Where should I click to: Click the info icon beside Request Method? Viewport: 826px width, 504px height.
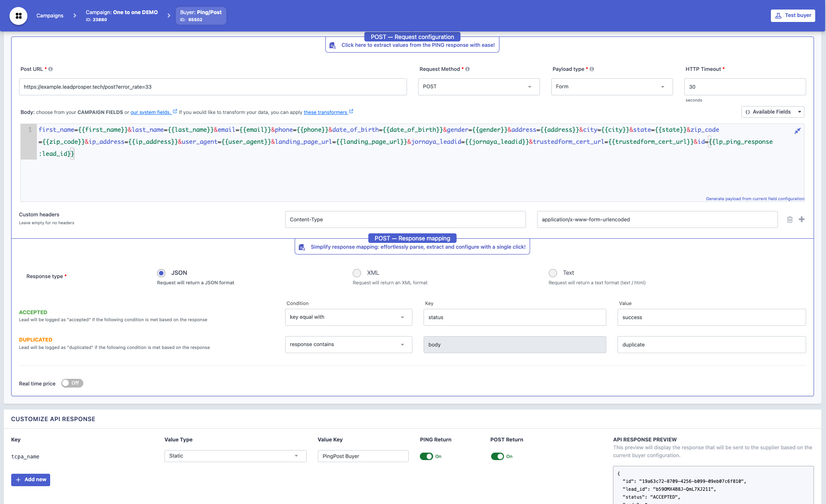tap(468, 69)
